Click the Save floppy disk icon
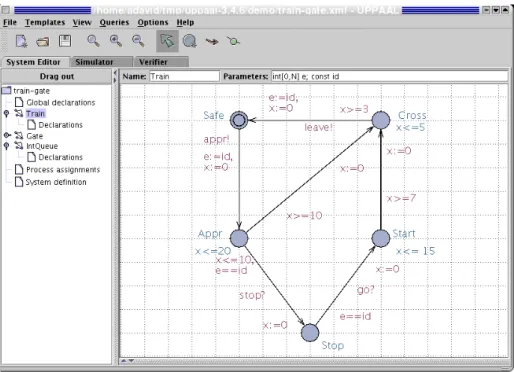This screenshot has width=514, height=372. tap(65, 41)
